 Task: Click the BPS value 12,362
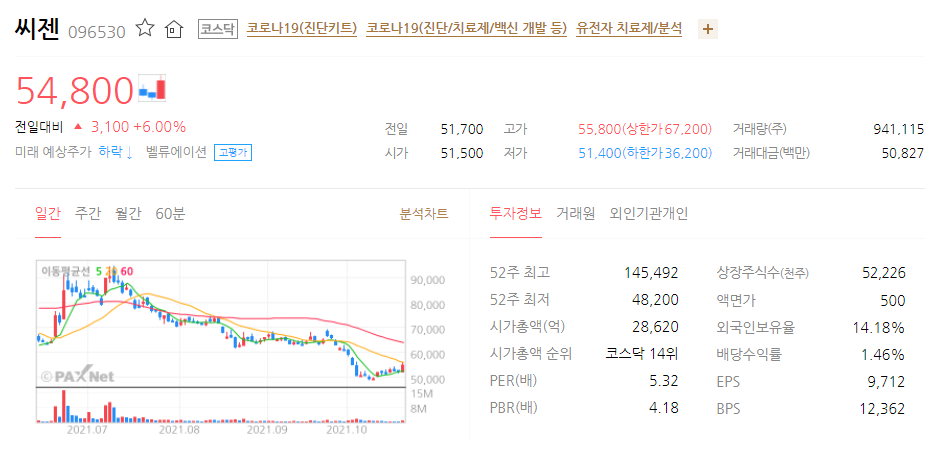pyautogui.click(x=883, y=408)
